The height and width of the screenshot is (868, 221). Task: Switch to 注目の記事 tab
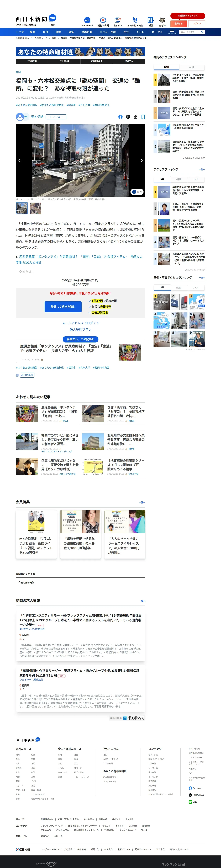64,61
